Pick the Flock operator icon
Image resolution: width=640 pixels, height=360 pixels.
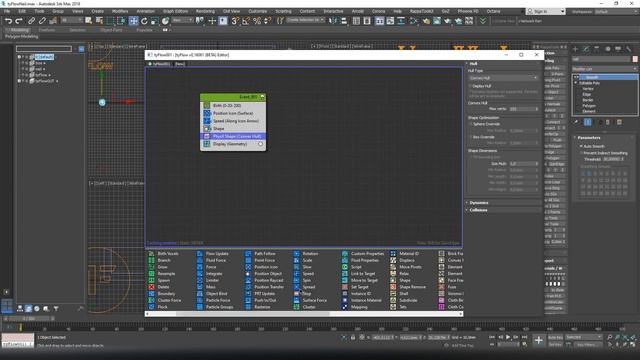[151, 307]
